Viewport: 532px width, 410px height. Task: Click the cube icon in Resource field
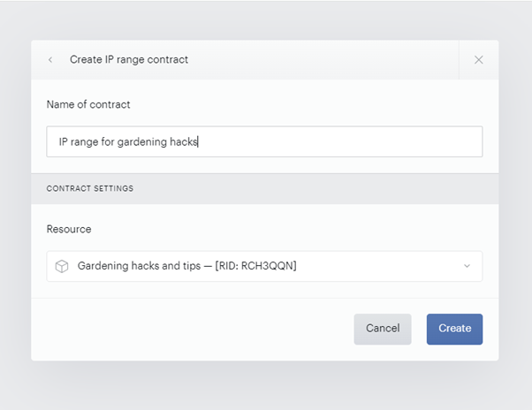(x=62, y=266)
